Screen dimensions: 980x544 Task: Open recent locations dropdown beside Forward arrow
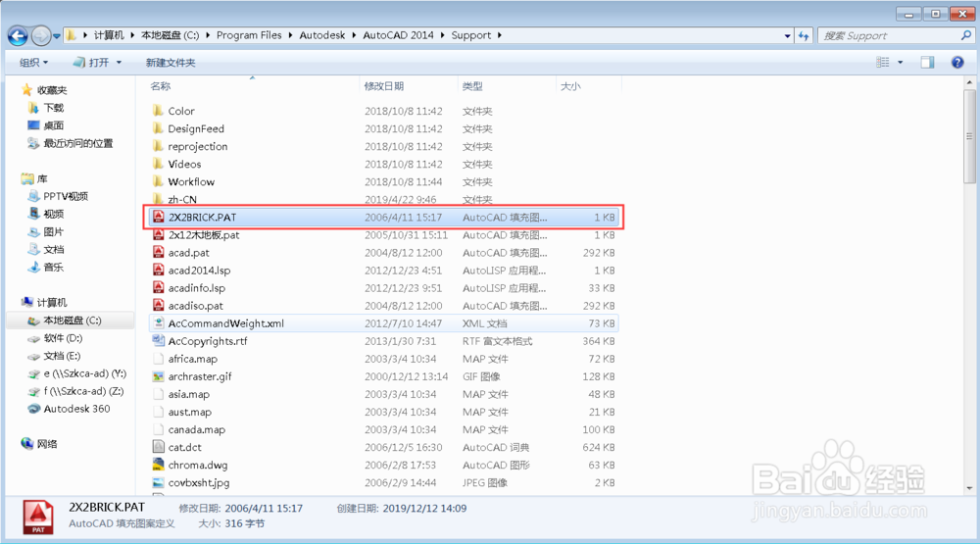[x=56, y=36]
